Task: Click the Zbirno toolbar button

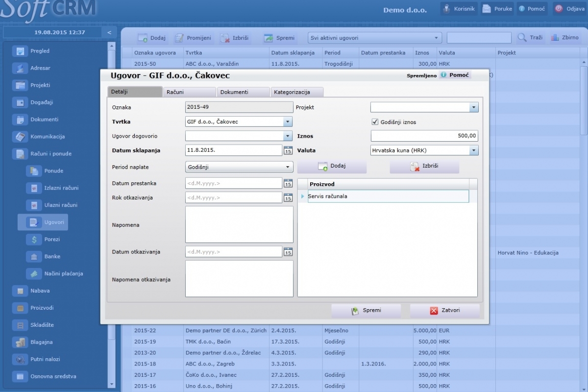Action: tap(564, 38)
